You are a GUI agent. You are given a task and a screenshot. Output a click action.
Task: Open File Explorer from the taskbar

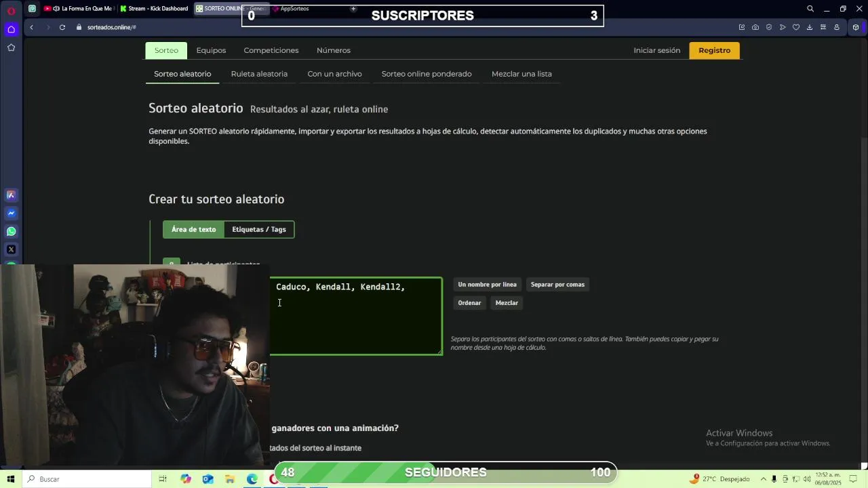230,479
